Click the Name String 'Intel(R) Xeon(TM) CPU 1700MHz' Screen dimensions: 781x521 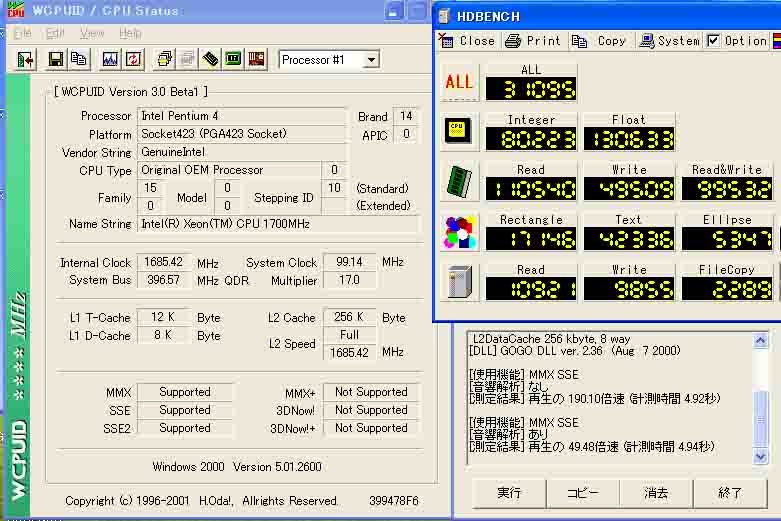278,224
